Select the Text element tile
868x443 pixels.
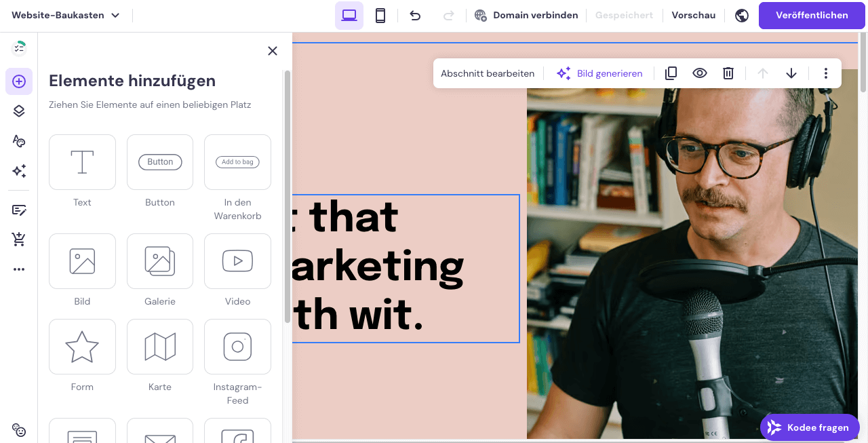[x=82, y=162]
